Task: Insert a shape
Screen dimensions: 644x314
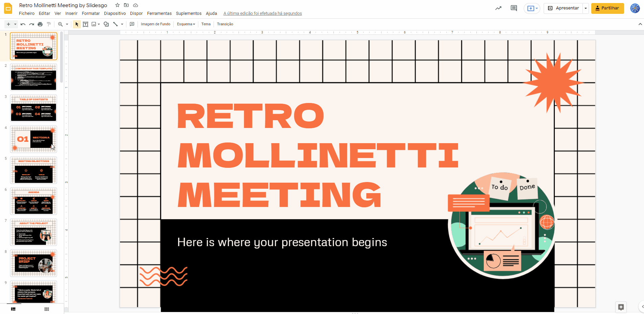Action: [106, 24]
